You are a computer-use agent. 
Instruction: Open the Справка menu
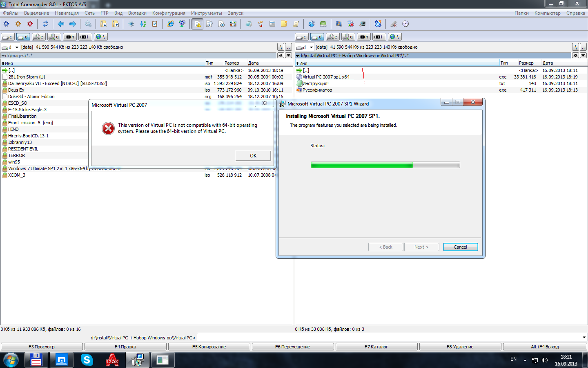coord(576,13)
